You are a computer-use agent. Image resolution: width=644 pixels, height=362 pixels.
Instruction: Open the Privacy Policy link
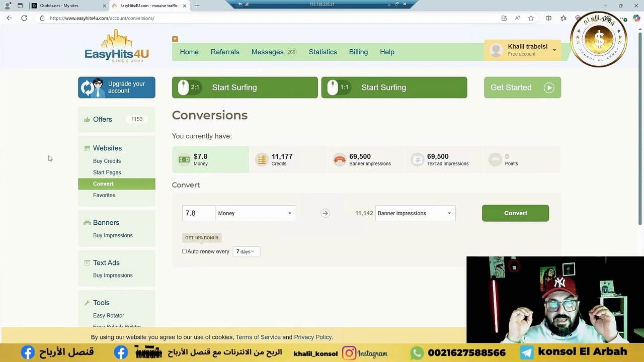click(x=313, y=337)
